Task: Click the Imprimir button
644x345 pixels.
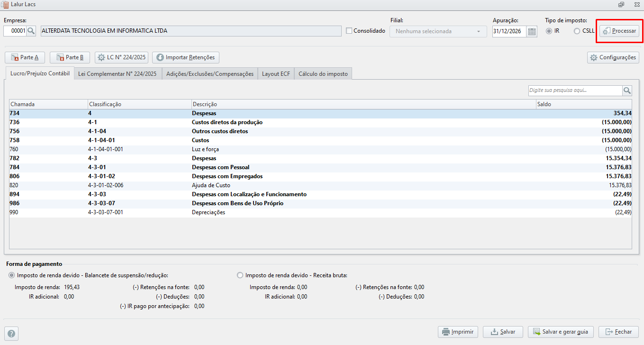Action: [458, 332]
